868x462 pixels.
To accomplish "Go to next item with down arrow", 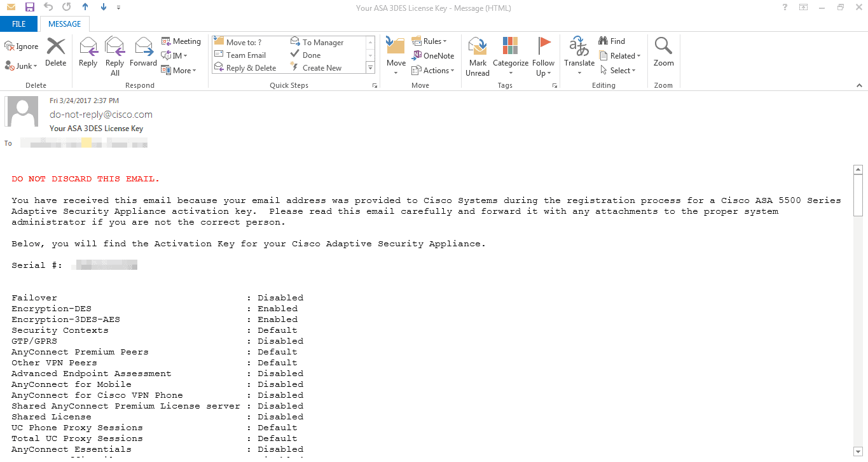I will click(104, 8).
